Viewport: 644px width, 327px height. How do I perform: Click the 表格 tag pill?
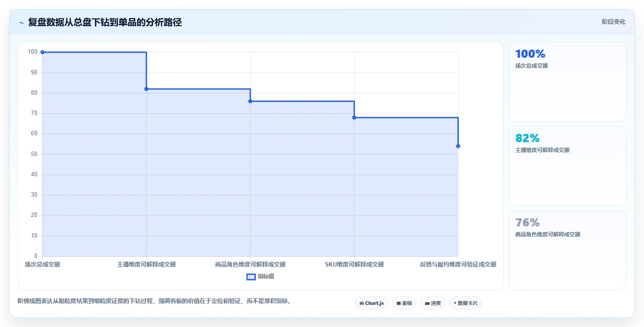[x=404, y=303]
